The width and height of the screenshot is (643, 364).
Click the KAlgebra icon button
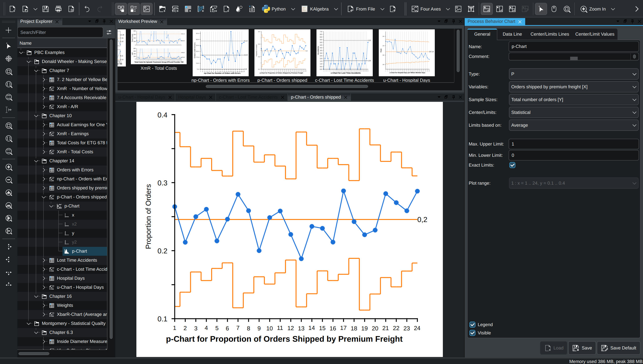304,9
